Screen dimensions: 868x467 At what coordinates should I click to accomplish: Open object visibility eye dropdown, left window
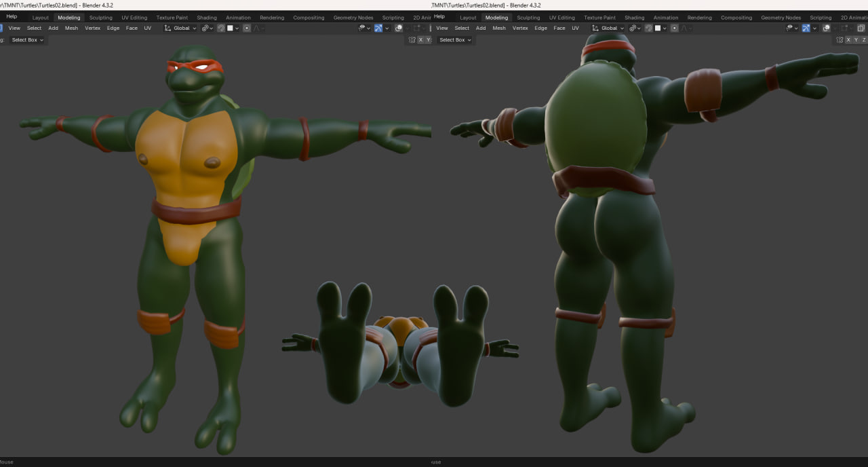click(x=364, y=28)
